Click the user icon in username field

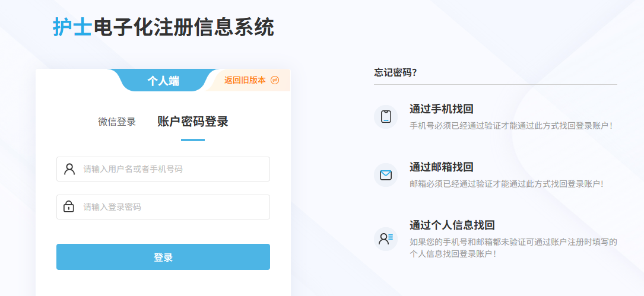click(69, 169)
